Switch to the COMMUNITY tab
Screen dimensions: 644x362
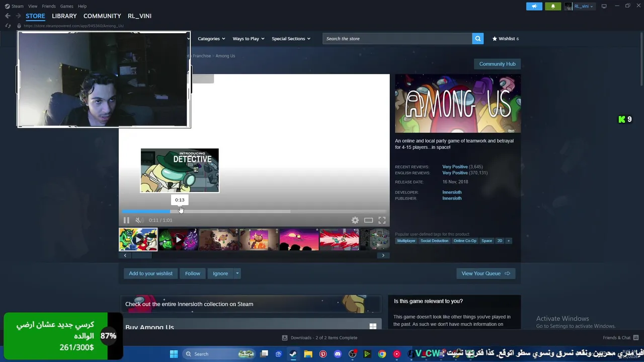click(102, 16)
